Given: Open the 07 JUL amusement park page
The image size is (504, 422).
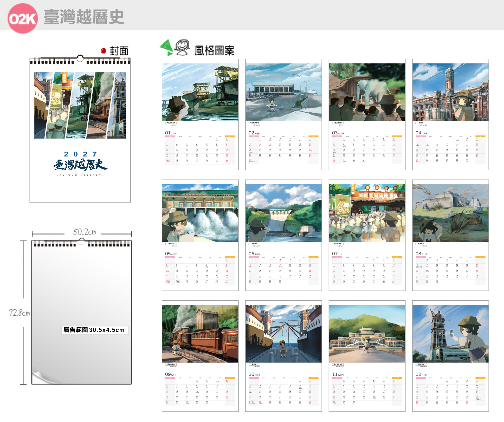Looking at the screenshot, I should tap(367, 235).
